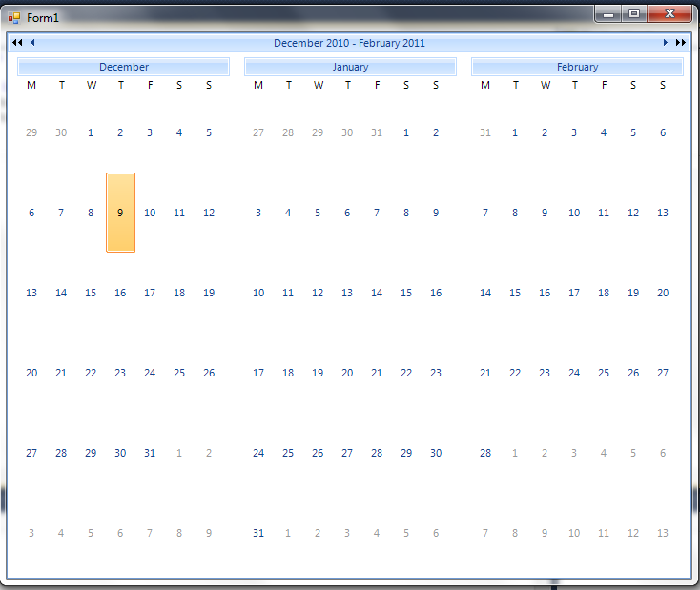
Task: Select December 13
Action: [x=31, y=293]
